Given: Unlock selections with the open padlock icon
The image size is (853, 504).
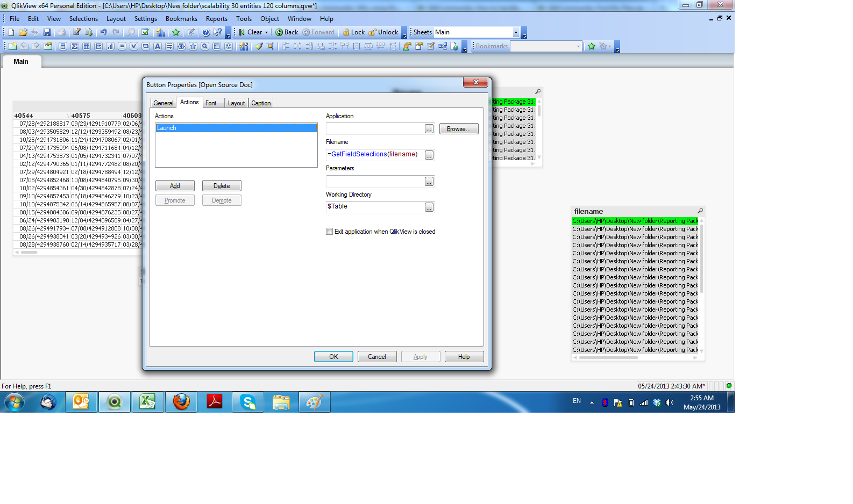Looking at the screenshot, I should pos(383,32).
